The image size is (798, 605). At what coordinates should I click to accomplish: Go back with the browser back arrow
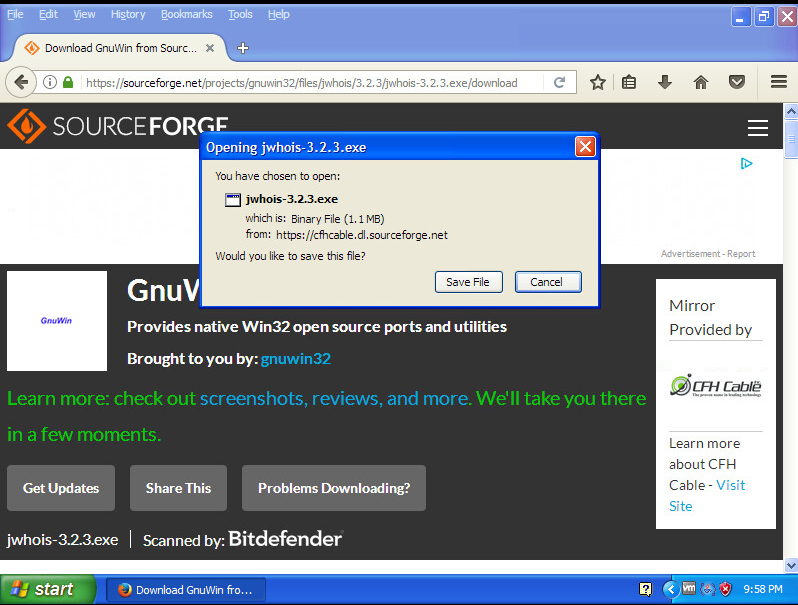coord(21,82)
